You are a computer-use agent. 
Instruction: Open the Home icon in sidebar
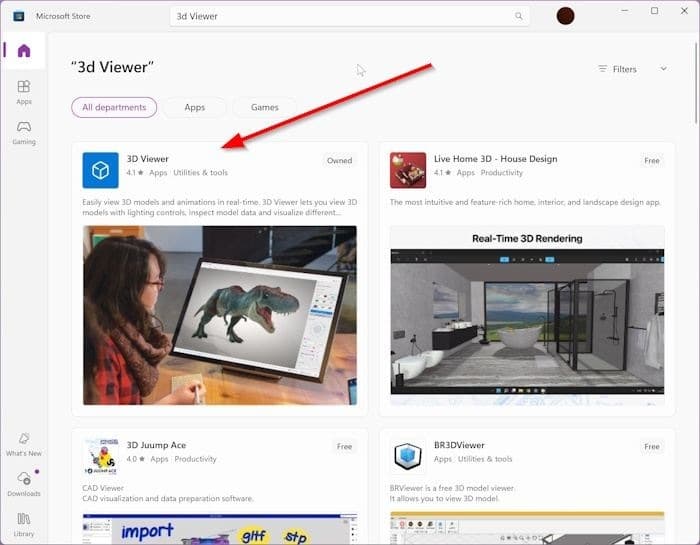23,51
